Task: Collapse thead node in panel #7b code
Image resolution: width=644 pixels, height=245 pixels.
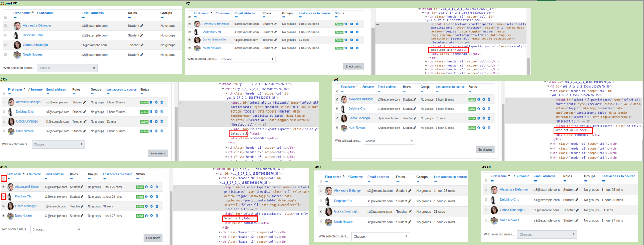Action: (220, 84)
